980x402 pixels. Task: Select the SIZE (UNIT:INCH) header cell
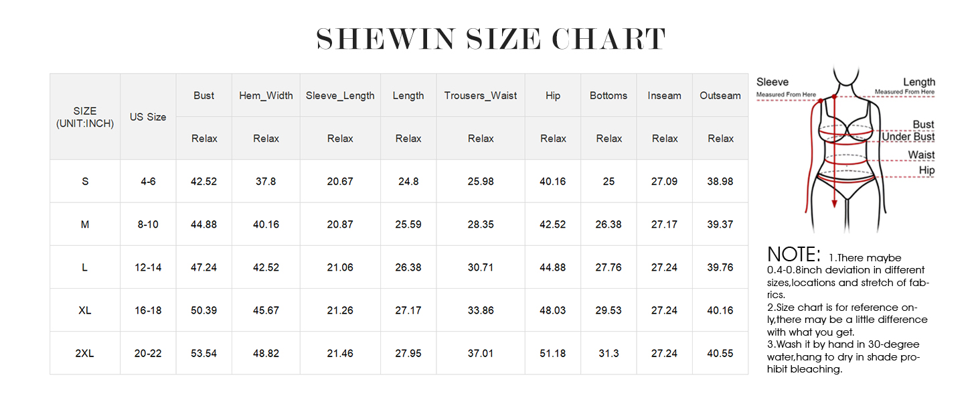(85, 117)
